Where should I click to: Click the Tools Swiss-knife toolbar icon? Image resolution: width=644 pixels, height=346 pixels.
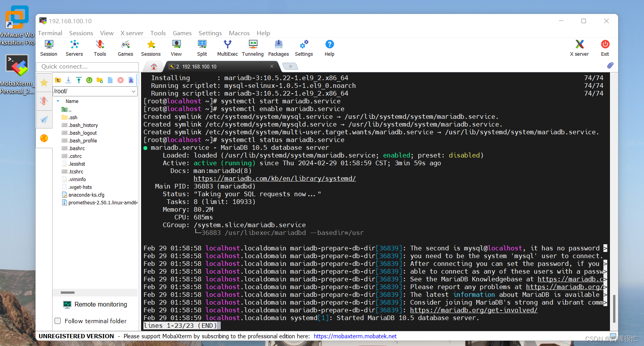(100, 48)
